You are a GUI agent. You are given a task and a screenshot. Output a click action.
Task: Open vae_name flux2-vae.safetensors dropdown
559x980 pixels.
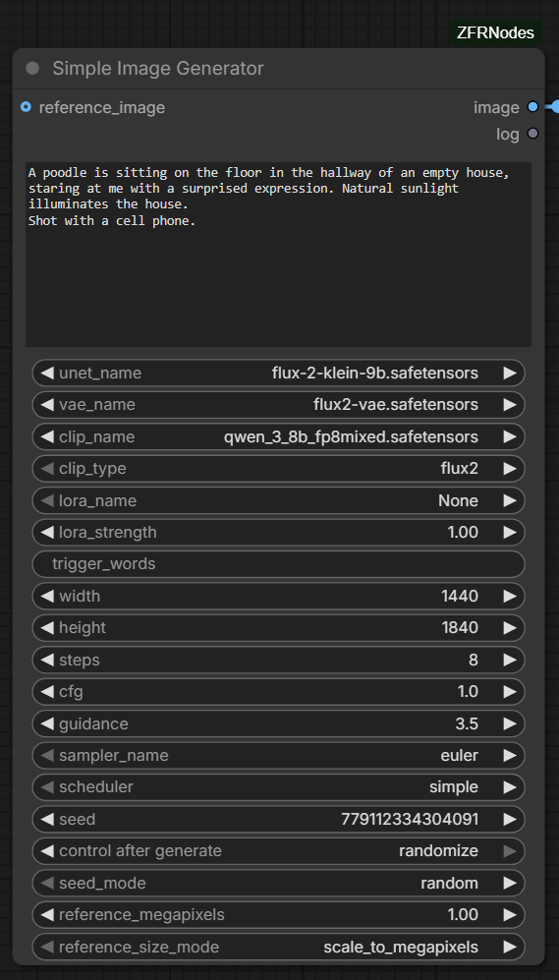coord(279,405)
